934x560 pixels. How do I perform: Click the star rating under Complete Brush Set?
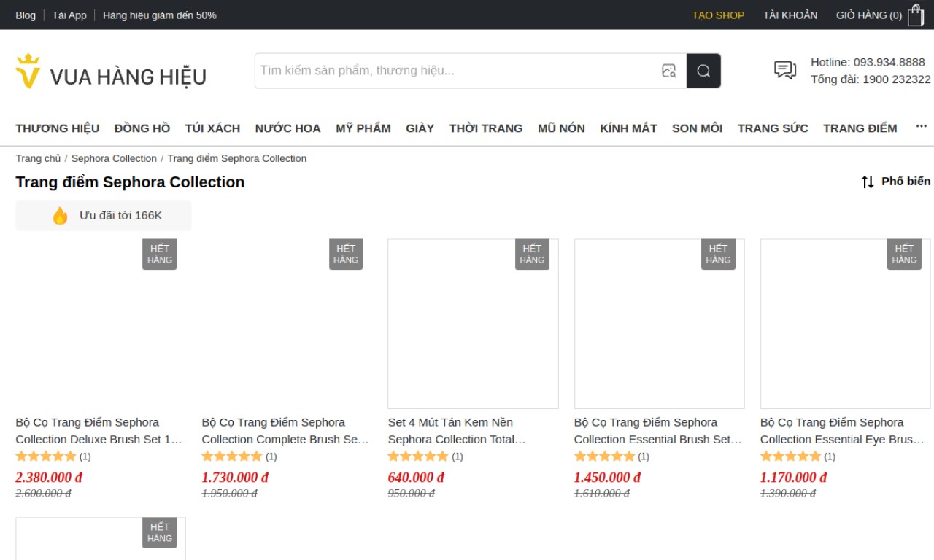click(x=232, y=456)
